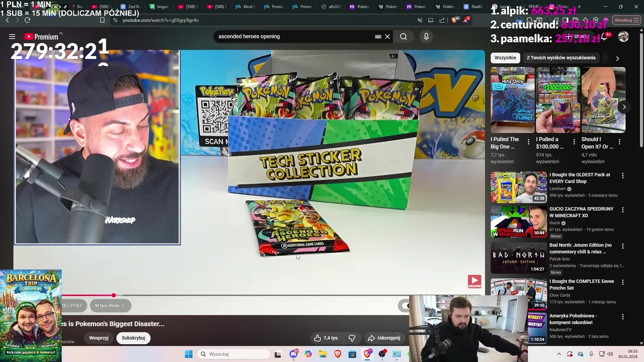Viewport: 644px width, 362px height.
Task: Reload the page with the refresh icon
Action: coord(27,20)
